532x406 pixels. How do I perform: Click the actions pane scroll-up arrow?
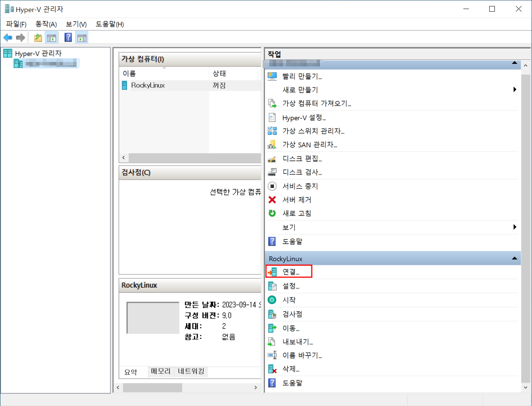(x=526, y=65)
